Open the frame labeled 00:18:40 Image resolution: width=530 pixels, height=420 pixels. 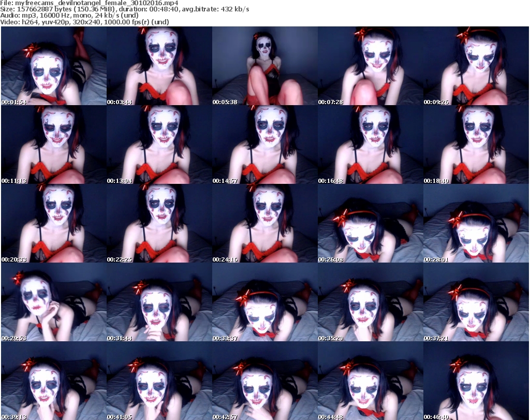point(476,144)
